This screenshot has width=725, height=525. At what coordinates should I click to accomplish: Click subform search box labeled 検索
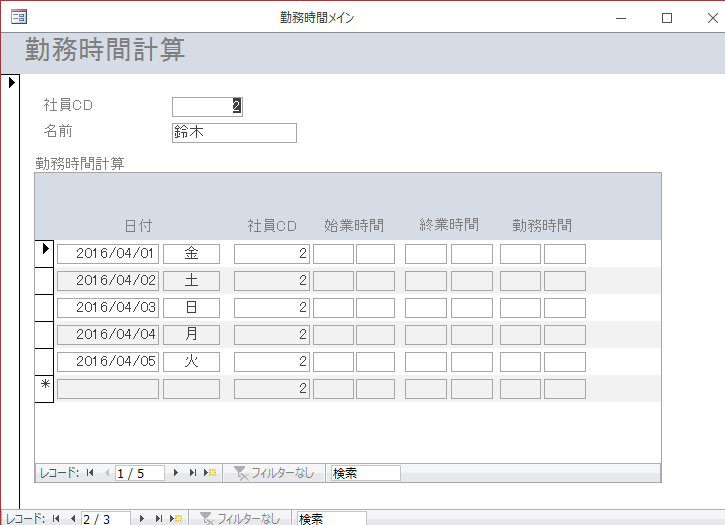365,473
